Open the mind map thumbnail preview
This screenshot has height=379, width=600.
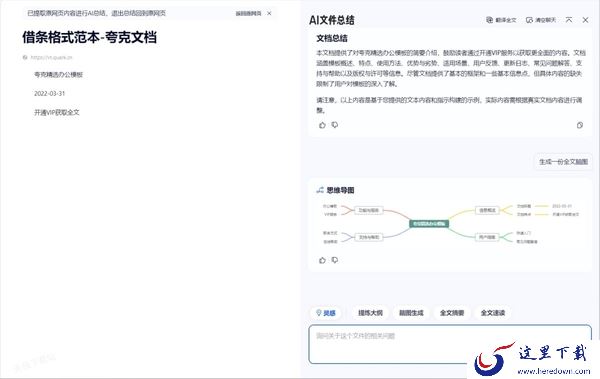point(450,224)
